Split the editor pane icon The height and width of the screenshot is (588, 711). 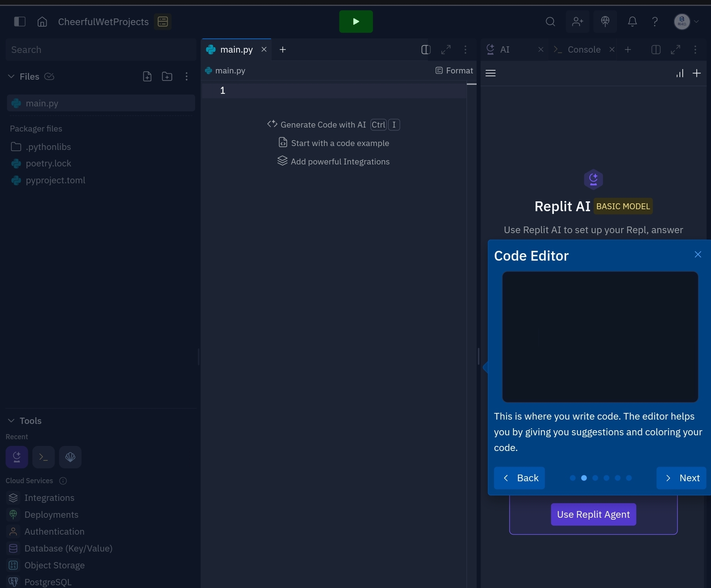point(426,49)
